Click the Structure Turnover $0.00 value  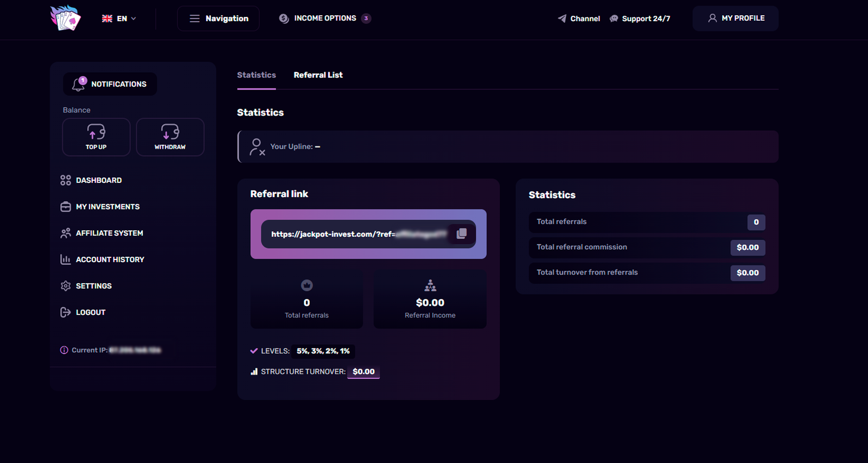[x=363, y=372]
